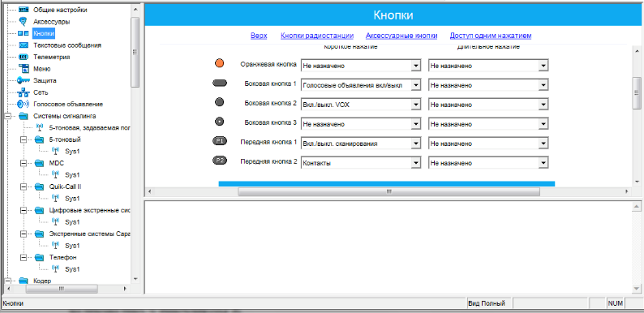Click the network icon for Сеть

[x=24, y=92]
